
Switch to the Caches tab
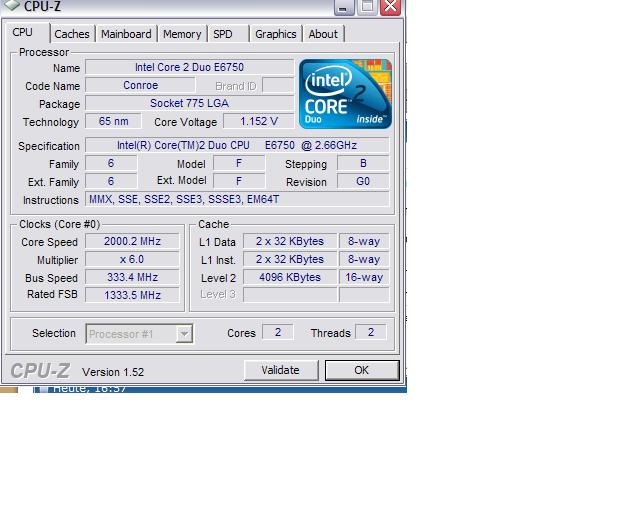click(72, 34)
